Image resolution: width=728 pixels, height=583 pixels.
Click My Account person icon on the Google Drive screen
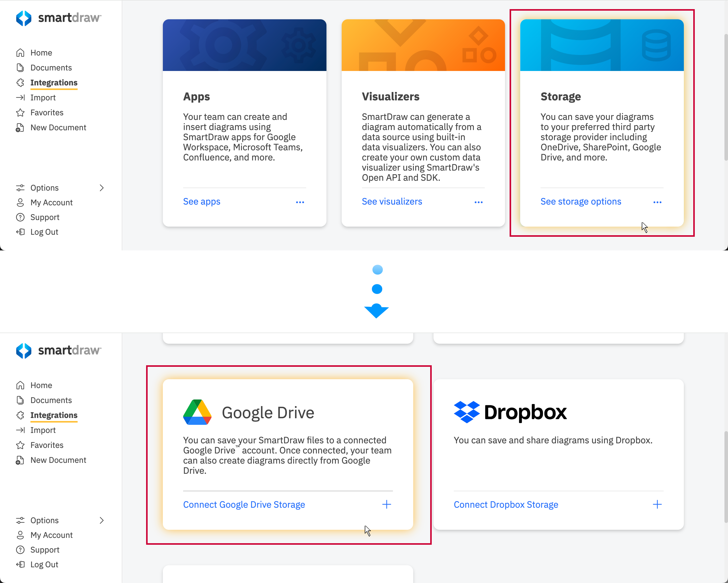[20, 535]
